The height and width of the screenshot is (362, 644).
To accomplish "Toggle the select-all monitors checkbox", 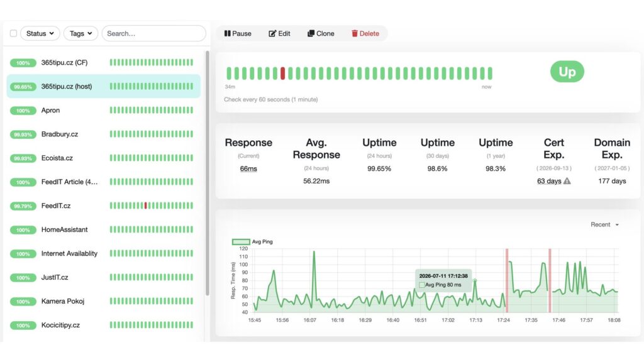I will coord(14,33).
